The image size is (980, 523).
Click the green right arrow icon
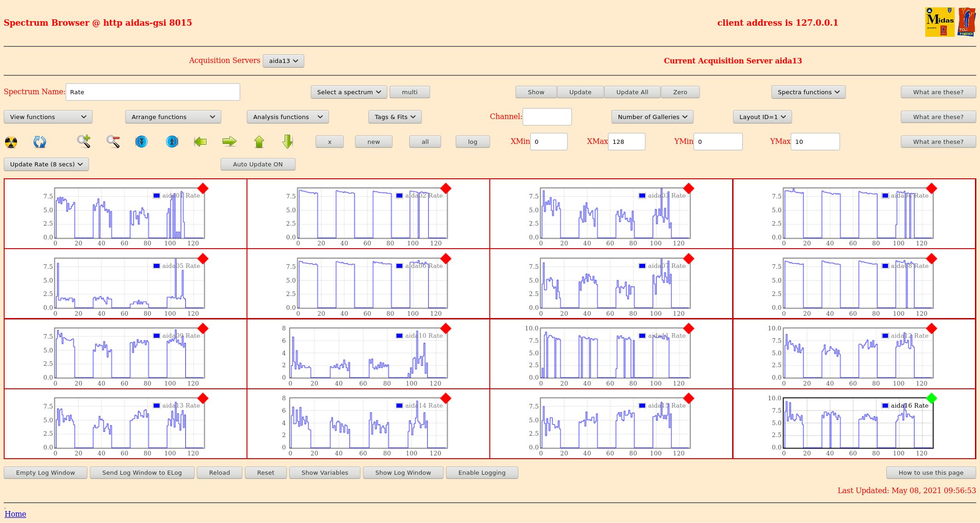[229, 142]
